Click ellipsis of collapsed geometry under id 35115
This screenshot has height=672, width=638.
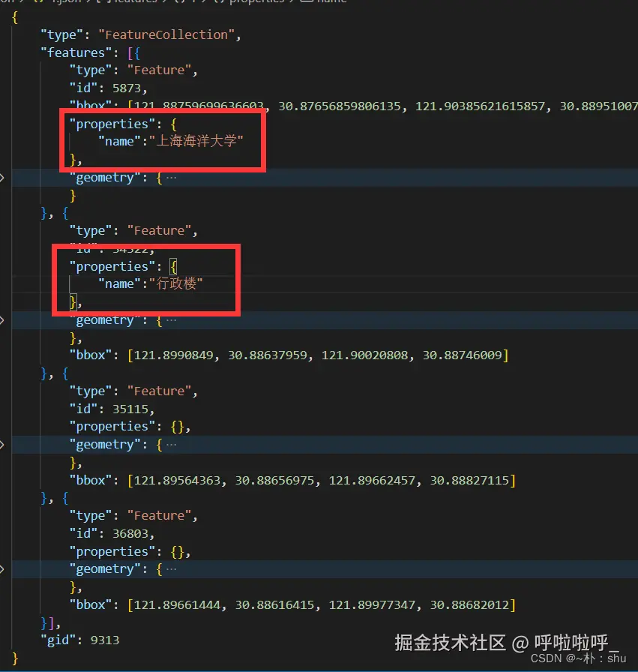pos(171,445)
